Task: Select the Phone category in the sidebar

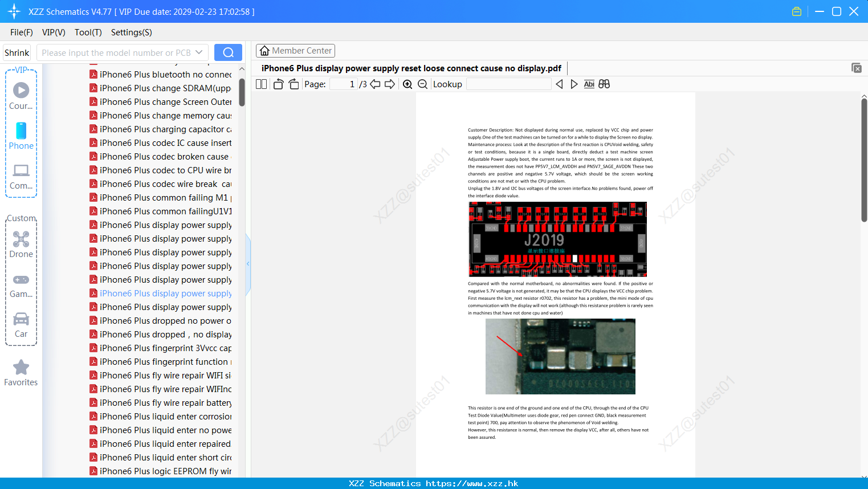Action: coord(21,136)
